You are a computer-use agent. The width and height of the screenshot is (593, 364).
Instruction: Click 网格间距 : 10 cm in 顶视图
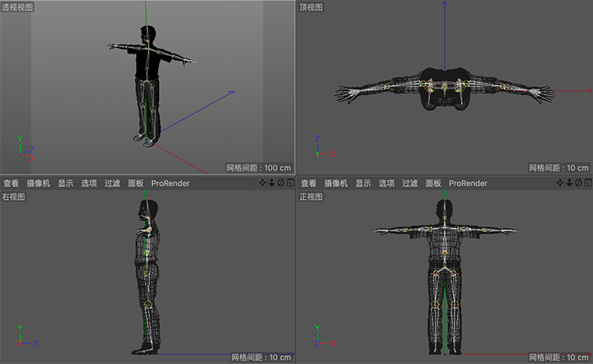coord(558,168)
